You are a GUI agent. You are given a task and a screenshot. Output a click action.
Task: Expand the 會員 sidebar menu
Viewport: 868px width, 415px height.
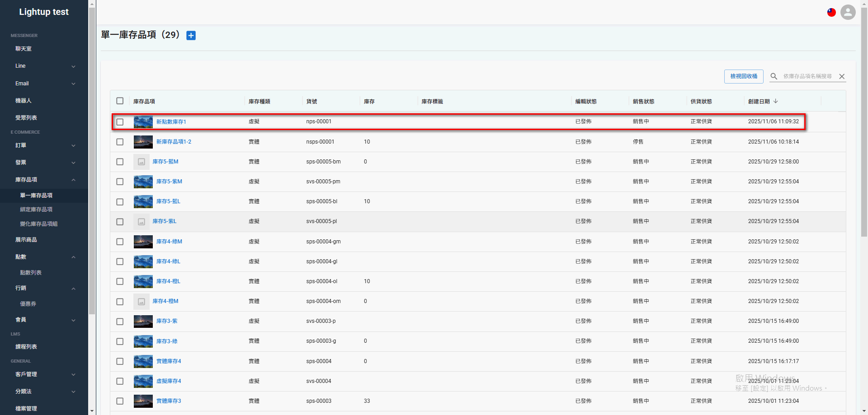[x=44, y=320]
